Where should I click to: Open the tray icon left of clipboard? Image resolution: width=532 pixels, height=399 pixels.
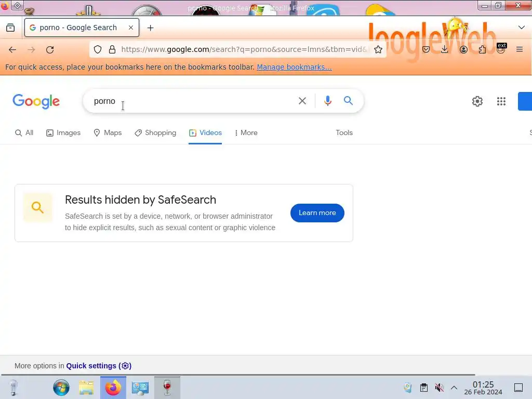(x=408, y=388)
